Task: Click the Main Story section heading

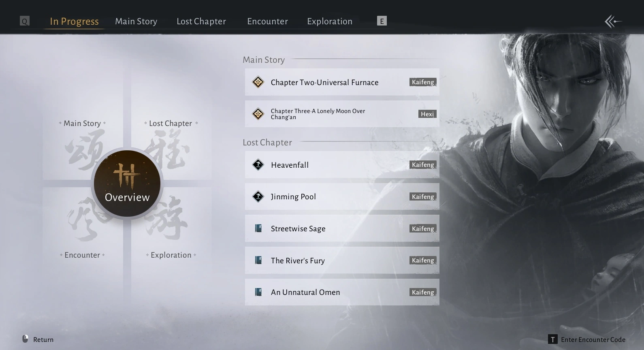Action: pyautogui.click(x=264, y=60)
